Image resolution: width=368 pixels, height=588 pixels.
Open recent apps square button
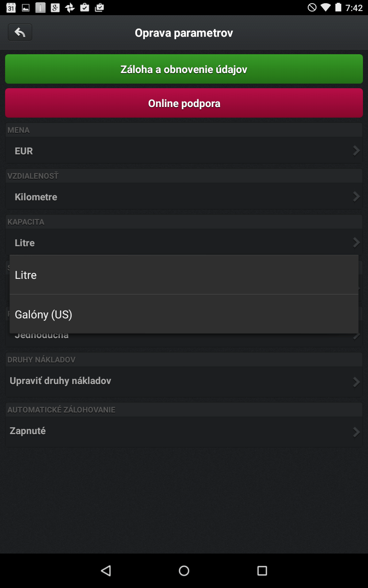click(262, 571)
